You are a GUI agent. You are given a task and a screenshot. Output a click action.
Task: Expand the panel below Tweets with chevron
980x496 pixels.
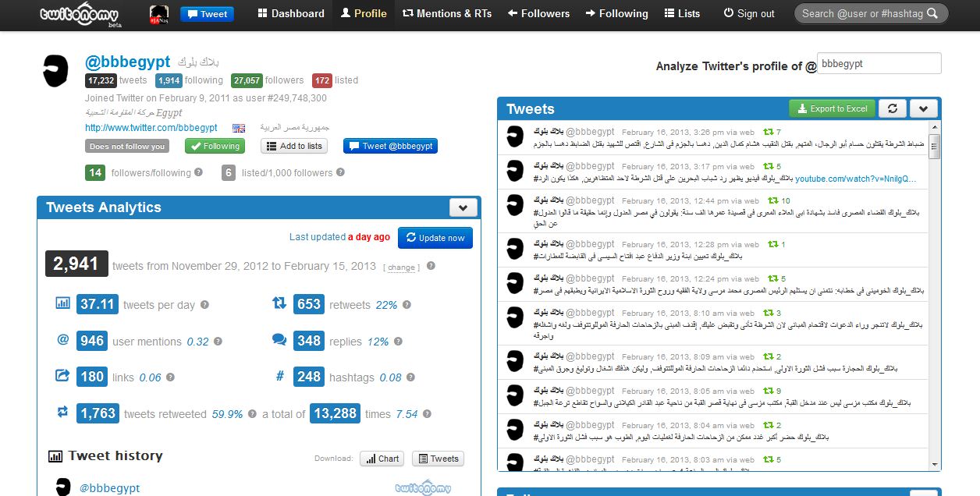pyautogui.click(x=924, y=492)
